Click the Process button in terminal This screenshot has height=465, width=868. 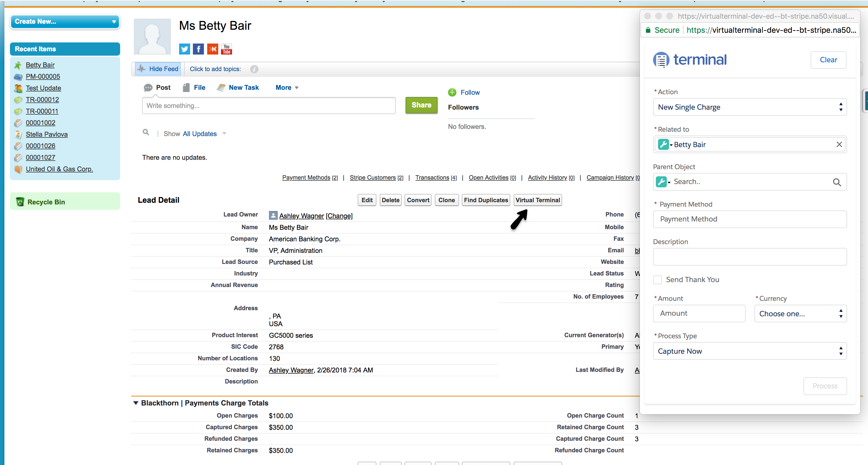tap(825, 386)
